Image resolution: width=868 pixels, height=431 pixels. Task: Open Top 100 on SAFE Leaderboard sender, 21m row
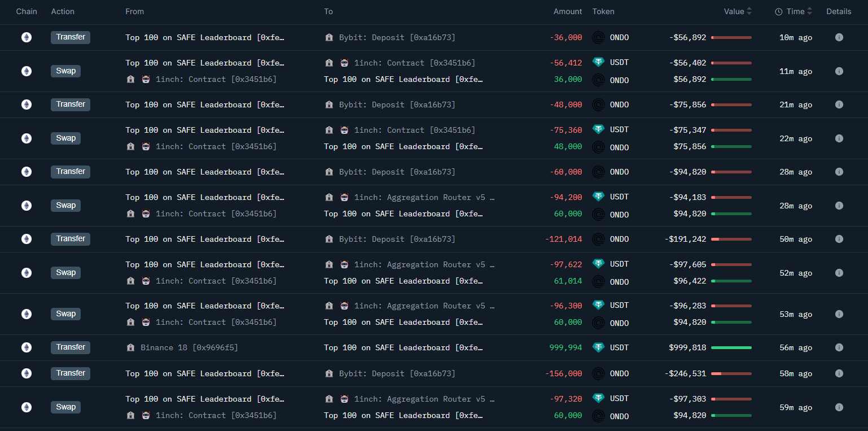[205, 105]
